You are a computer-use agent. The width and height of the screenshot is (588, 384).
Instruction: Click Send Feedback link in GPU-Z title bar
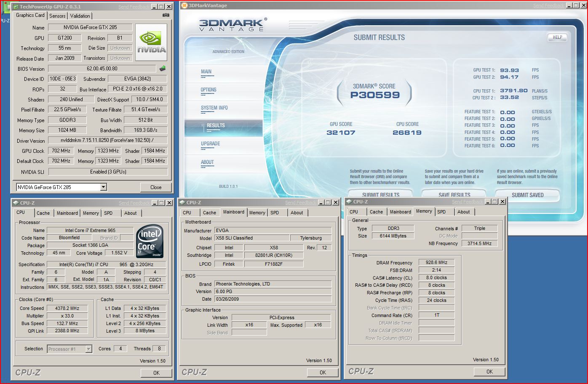(x=134, y=7)
